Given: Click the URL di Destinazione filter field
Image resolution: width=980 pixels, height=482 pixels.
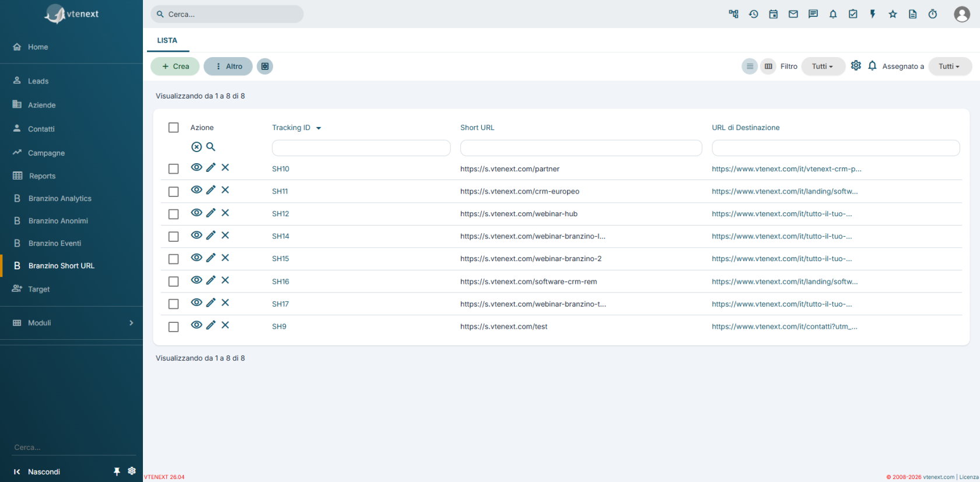Looking at the screenshot, I should tap(836, 148).
